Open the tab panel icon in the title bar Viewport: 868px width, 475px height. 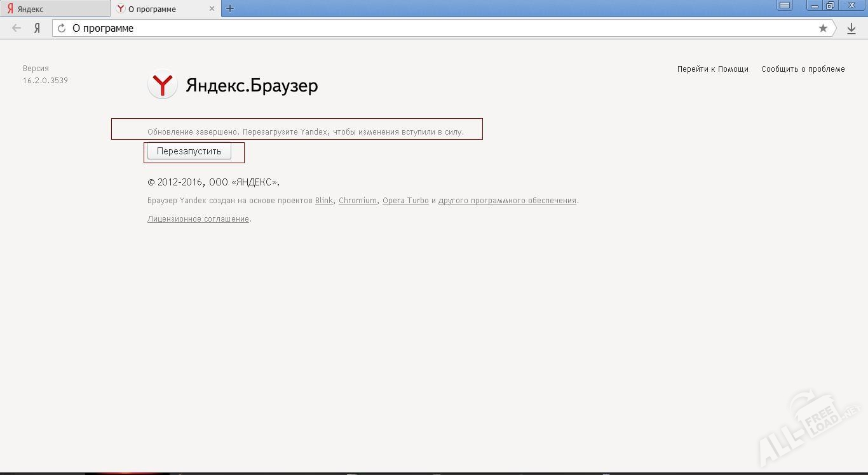[785, 5]
